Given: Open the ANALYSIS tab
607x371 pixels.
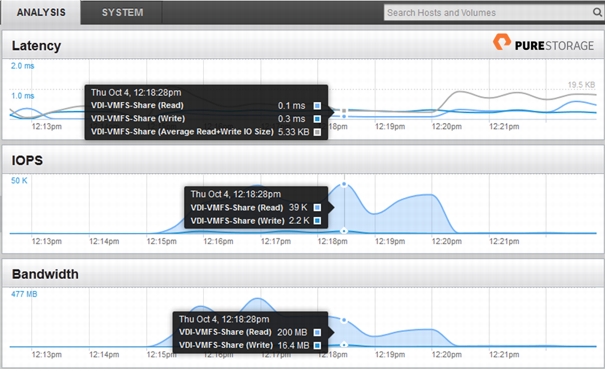Looking at the screenshot, I should click(x=41, y=12).
